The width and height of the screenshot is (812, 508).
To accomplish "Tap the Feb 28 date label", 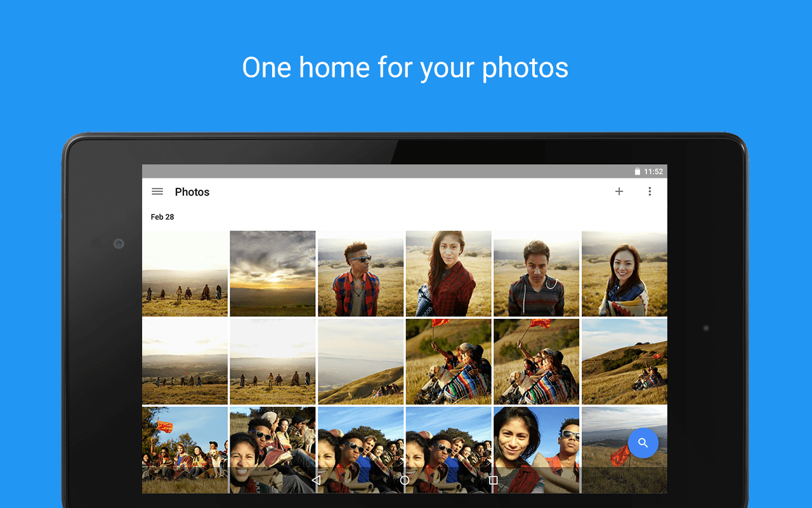I will click(x=163, y=217).
